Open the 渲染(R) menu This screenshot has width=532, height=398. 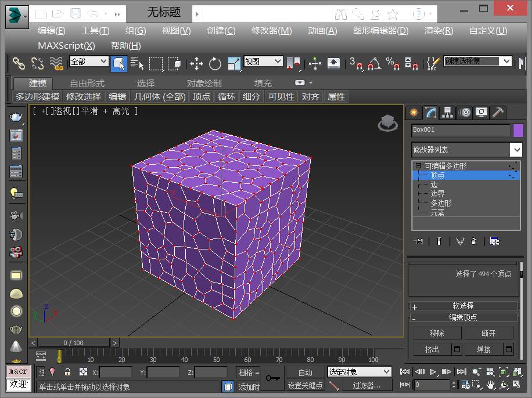pyautogui.click(x=438, y=31)
